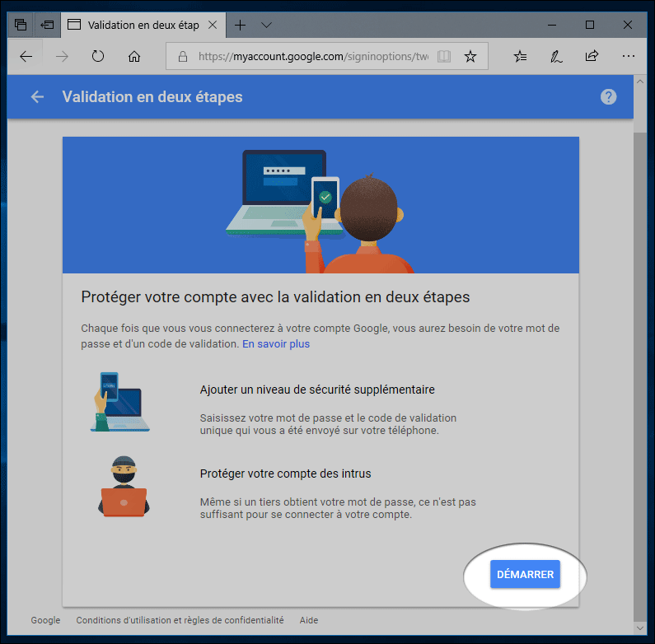Screen dimensions: 655x644
Task: Minimize the browser window
Action: [552, 25]
